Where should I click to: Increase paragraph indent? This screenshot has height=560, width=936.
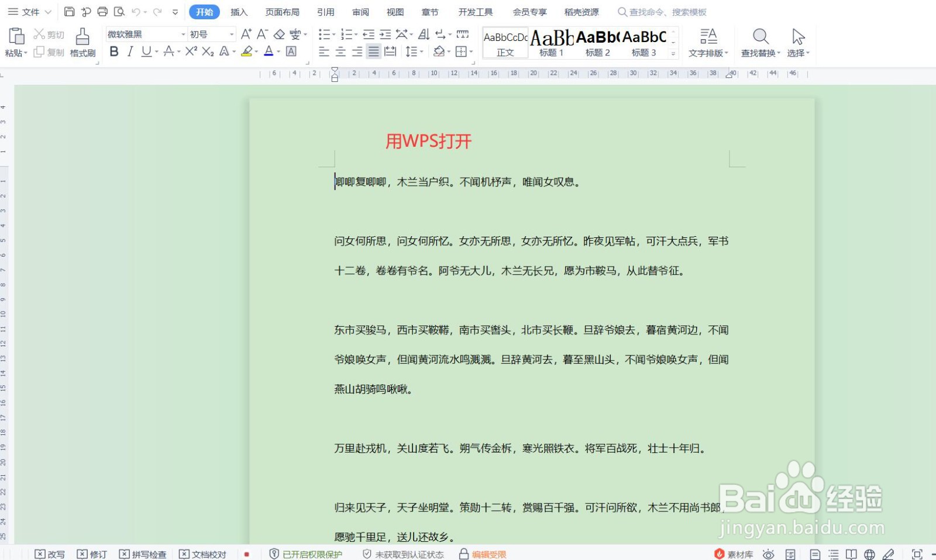pyautogui.click(x=385, y=34)
